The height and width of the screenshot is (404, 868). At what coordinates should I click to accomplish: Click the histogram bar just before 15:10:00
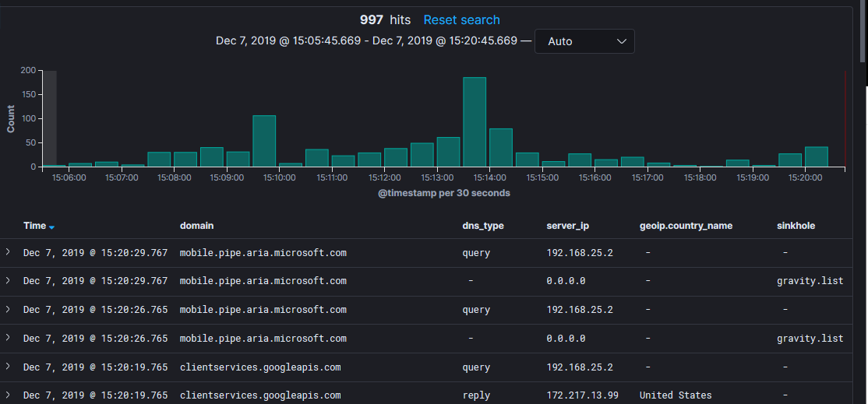point(264,141)
